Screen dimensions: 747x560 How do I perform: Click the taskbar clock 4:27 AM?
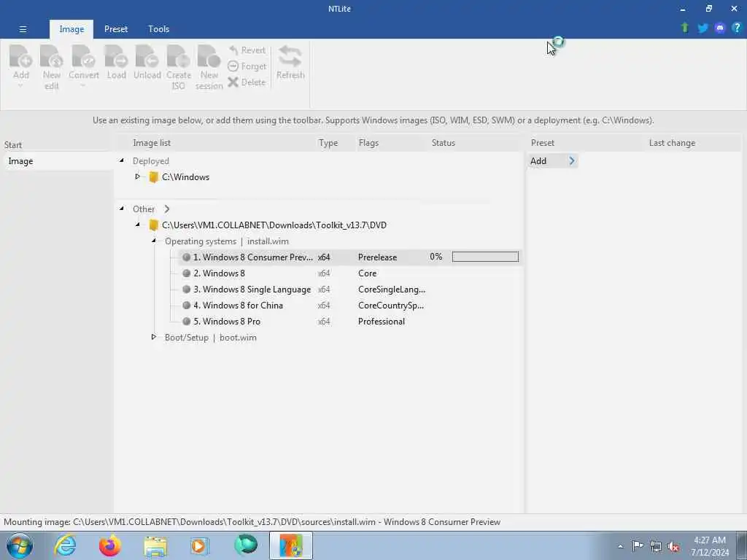click(710, 540)
